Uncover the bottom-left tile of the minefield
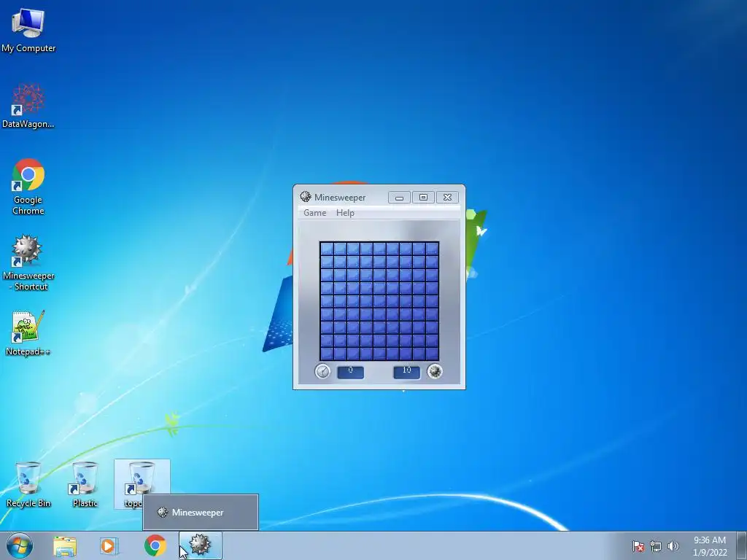This screenshot has width=747, height=560. [327, 354]
